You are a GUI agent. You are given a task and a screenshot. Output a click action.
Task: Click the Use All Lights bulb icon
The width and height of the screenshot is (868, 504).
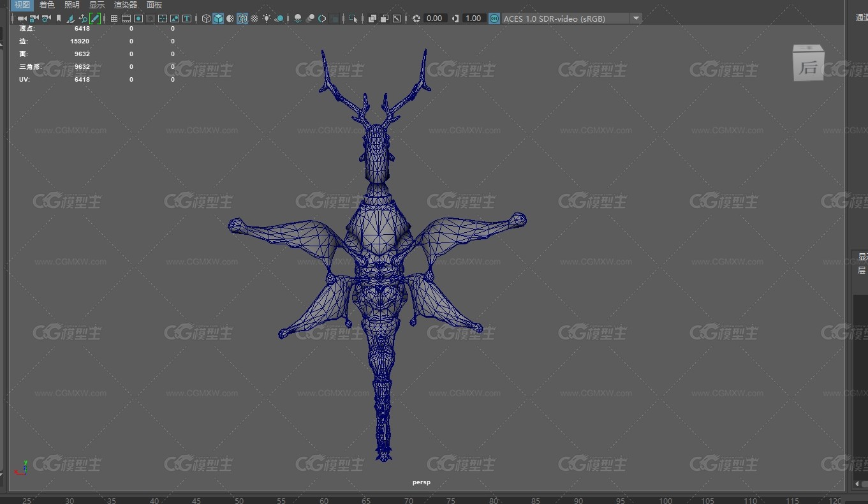coord(267,19)
